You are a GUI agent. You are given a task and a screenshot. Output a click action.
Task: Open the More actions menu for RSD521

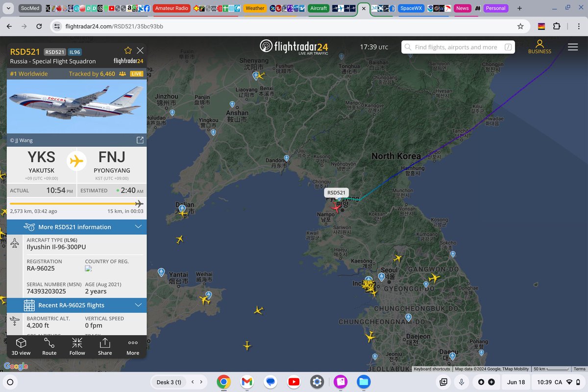point(132,346)
